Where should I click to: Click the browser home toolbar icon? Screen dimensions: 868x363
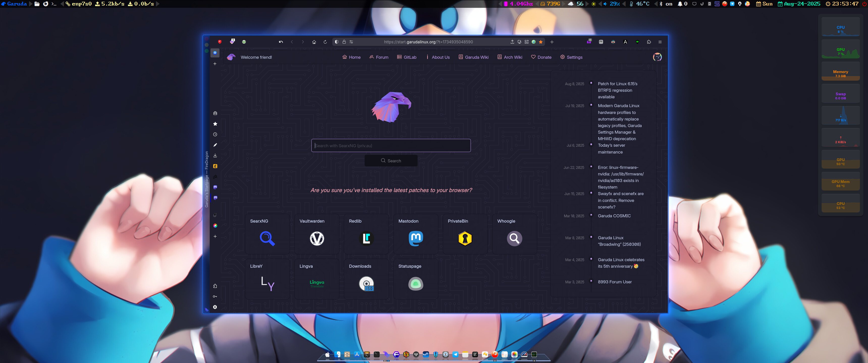[314, 42]
